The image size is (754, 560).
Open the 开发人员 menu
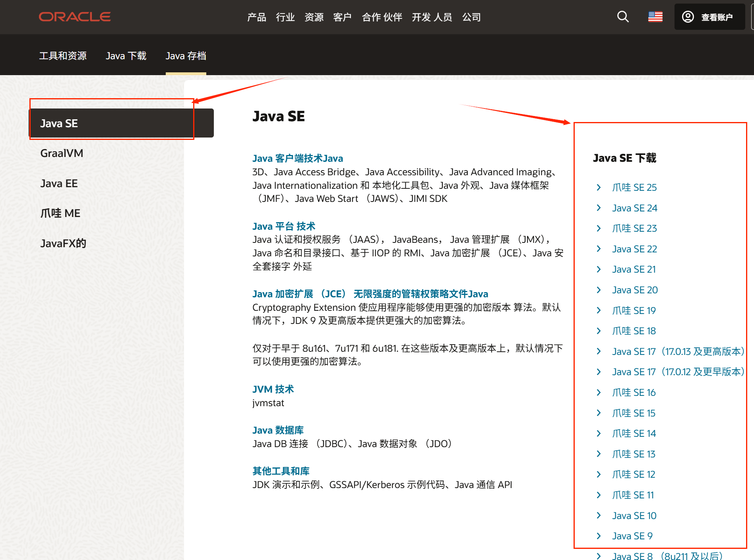coord(432,17)
